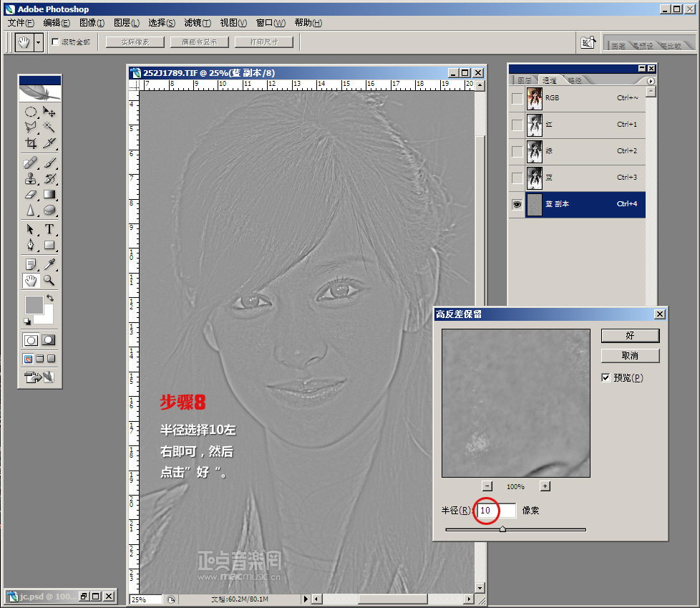
Task: Select the Type tool
Action: pos(49,229)
